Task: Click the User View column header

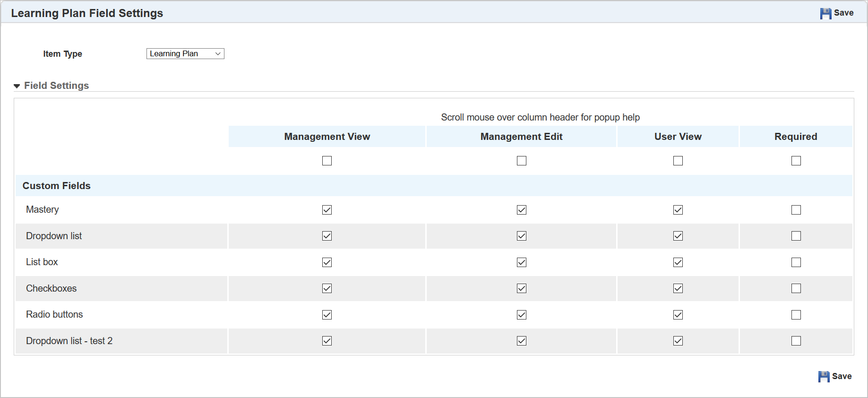Action: tap(678, 137)
